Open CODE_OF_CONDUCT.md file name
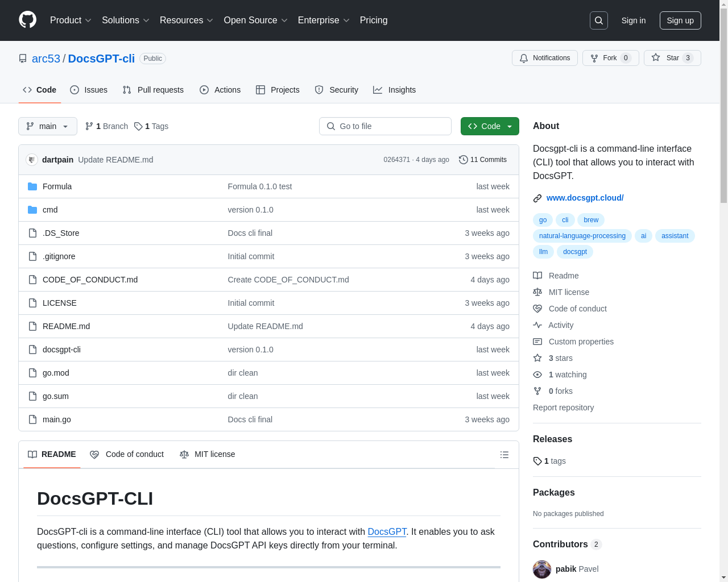 [x=90, y=280]
